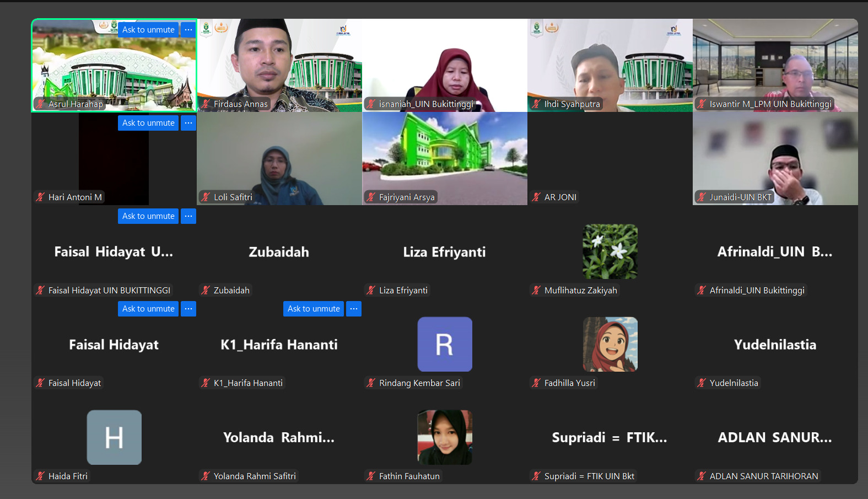This screenshot has width=868, height=499.
Task: Click Fadhilla Yusri's cartoon avatar picture
Action: click(610, 344)
